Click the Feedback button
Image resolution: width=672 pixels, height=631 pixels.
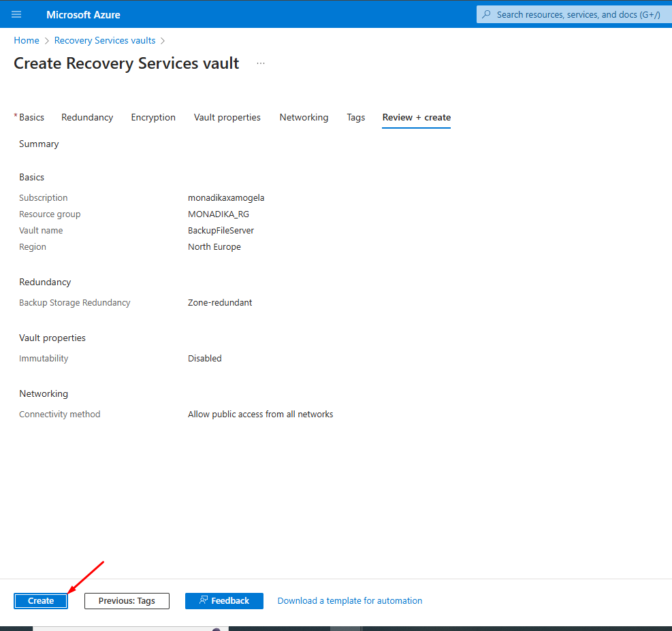(224, 600)
